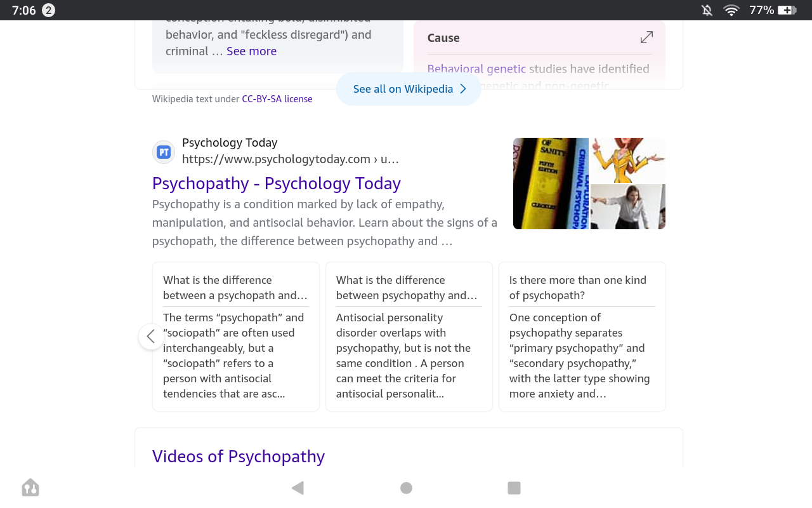Tap the home launcher icon at bottom left
Screen dimensions: 812x508
pyautogui.click(x=30, y=488)
